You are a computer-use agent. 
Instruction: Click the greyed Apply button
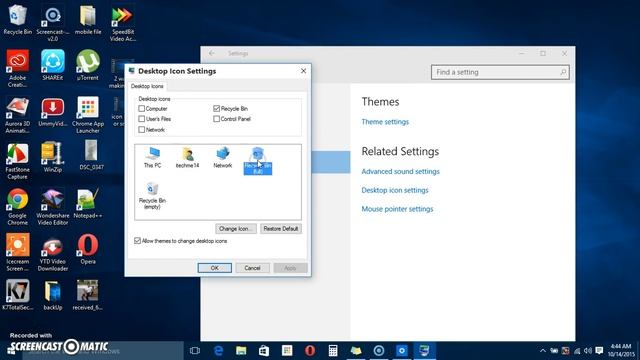coord(290,268)
